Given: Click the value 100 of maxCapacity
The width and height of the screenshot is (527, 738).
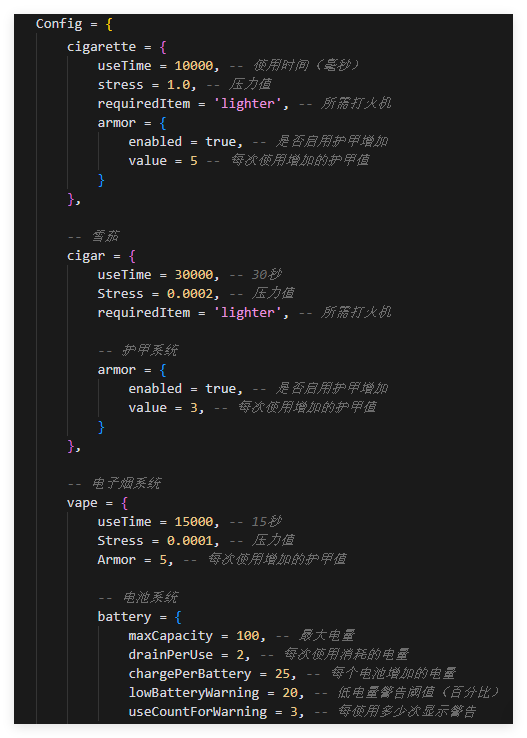Looking at the screenshot, I should pyautogui.click(x=248, y=636).
